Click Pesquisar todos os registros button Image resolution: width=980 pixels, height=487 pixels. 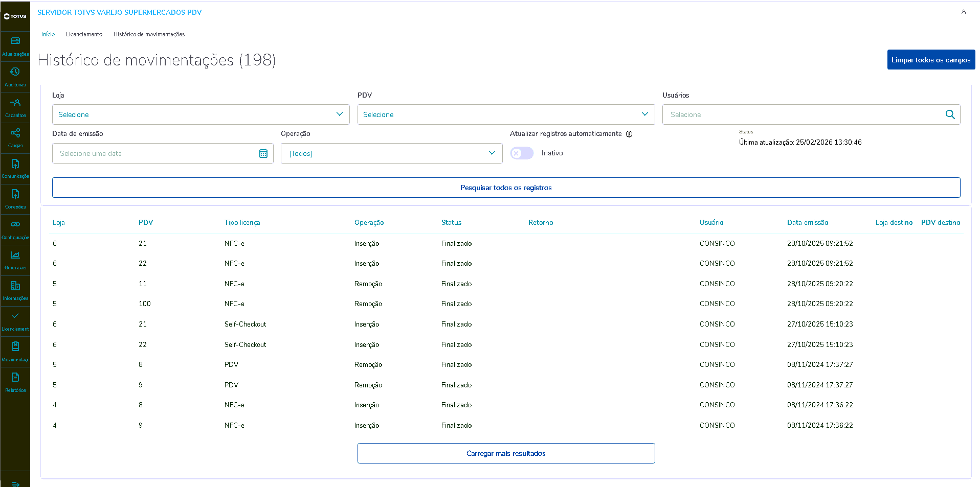pyautogui.click(x=506, y=188)
